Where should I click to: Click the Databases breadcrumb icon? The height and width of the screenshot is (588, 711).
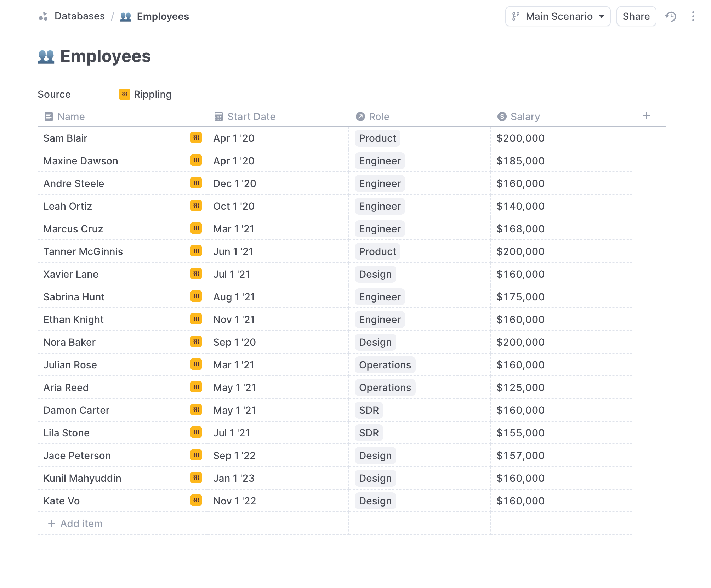click(x=43, y=17)
